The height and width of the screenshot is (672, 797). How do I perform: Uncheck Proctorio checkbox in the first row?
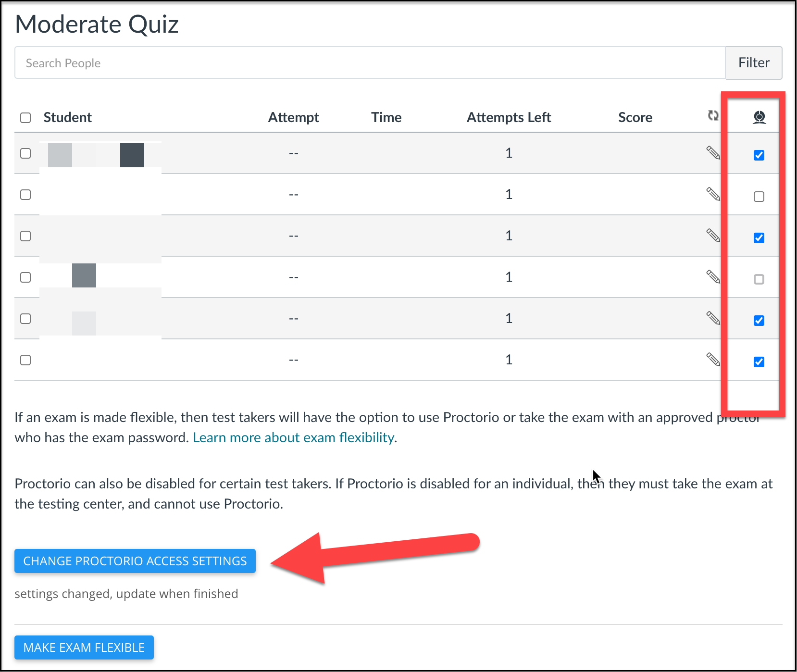click(759, 155)
